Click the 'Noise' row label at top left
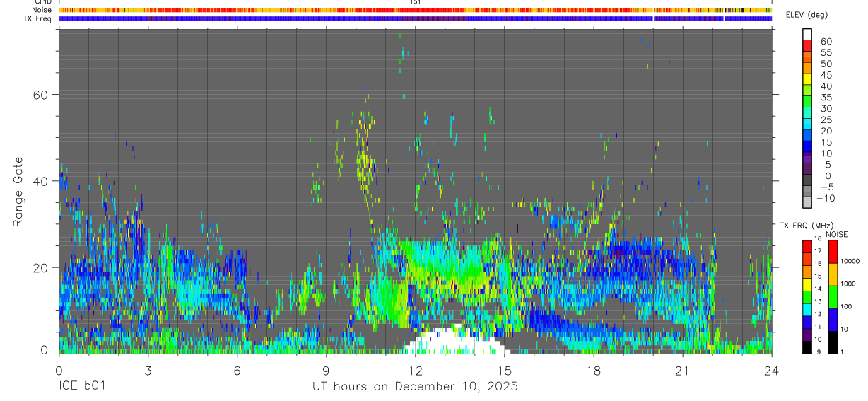 click(x=43, y=10)
